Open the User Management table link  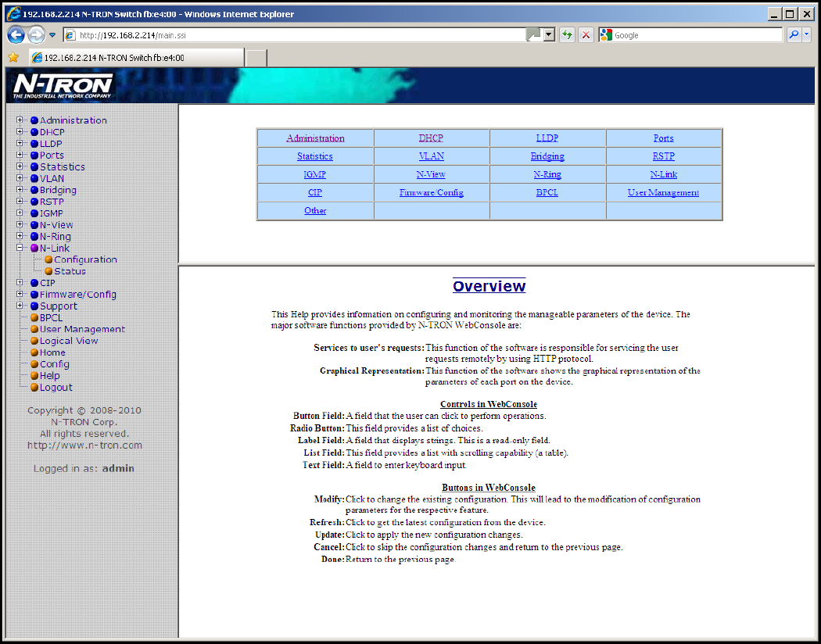pos(663,192)
